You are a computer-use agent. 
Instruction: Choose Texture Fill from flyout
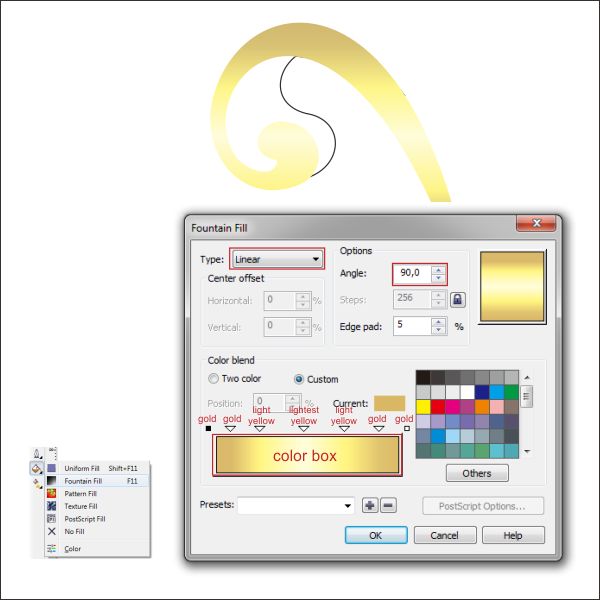(x=80, y=507)
